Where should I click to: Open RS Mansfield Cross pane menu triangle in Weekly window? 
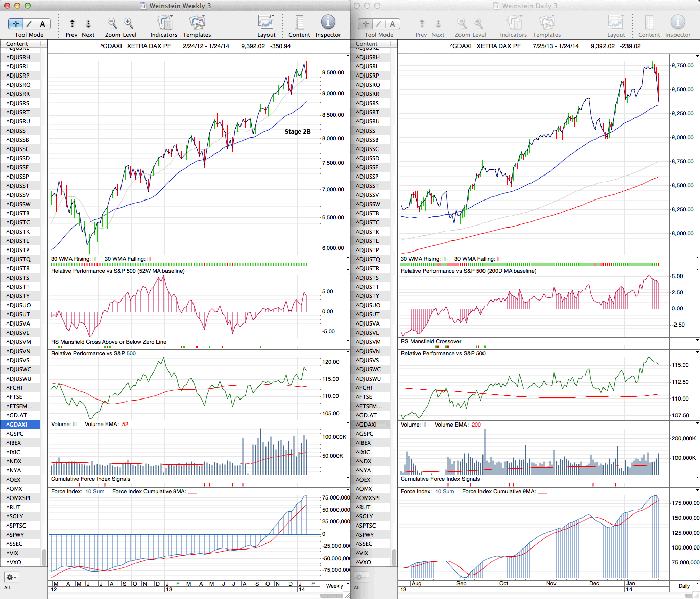click(348, 341)
